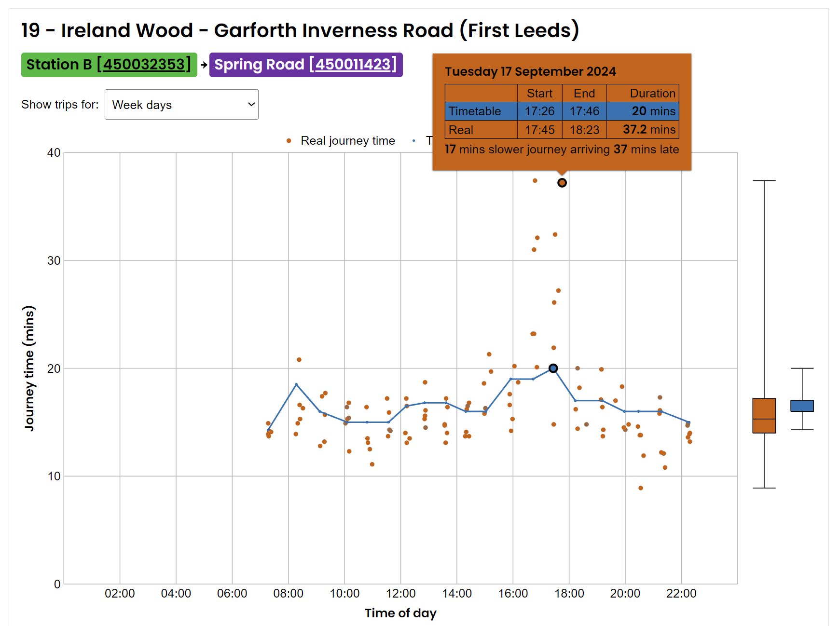
Task: Toggle the blue timetable legend dot
Action: tap(413, 141)
